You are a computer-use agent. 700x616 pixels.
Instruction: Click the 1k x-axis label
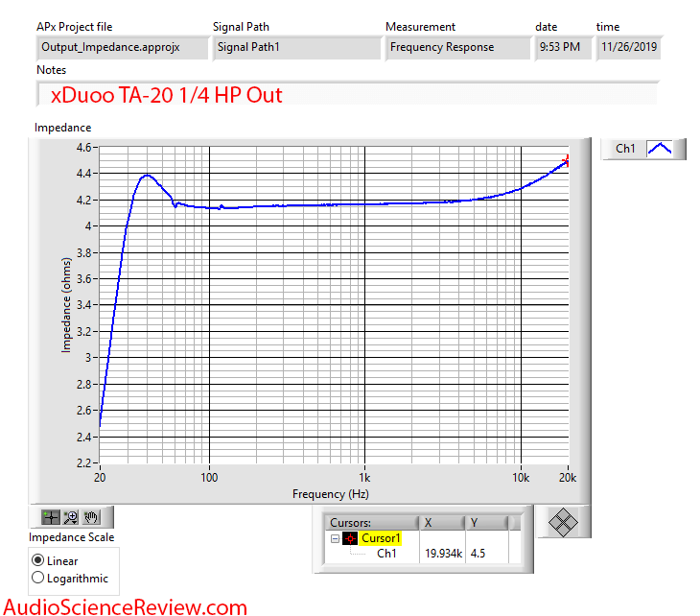coord(364,478)
